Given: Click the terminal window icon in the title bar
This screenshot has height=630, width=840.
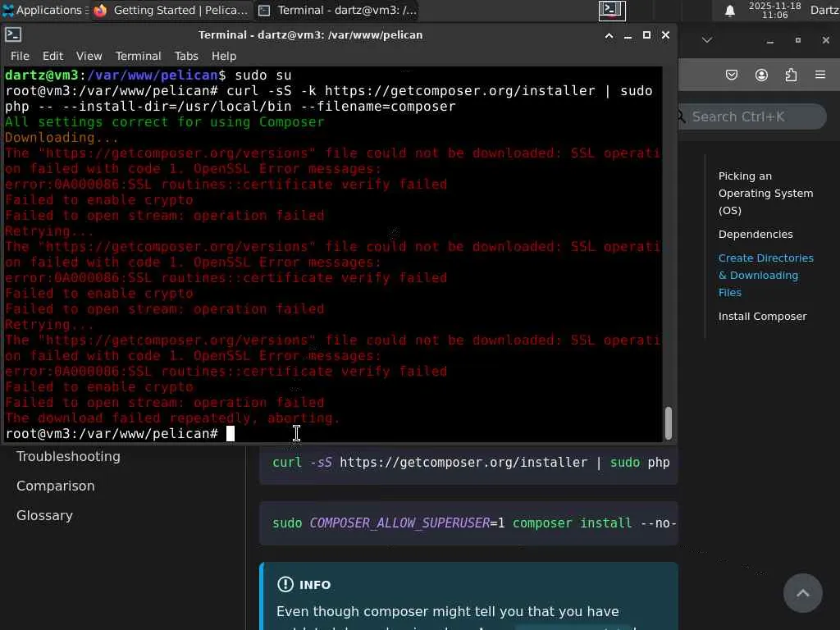Looking at the screenshot, I should click(13, 34).
